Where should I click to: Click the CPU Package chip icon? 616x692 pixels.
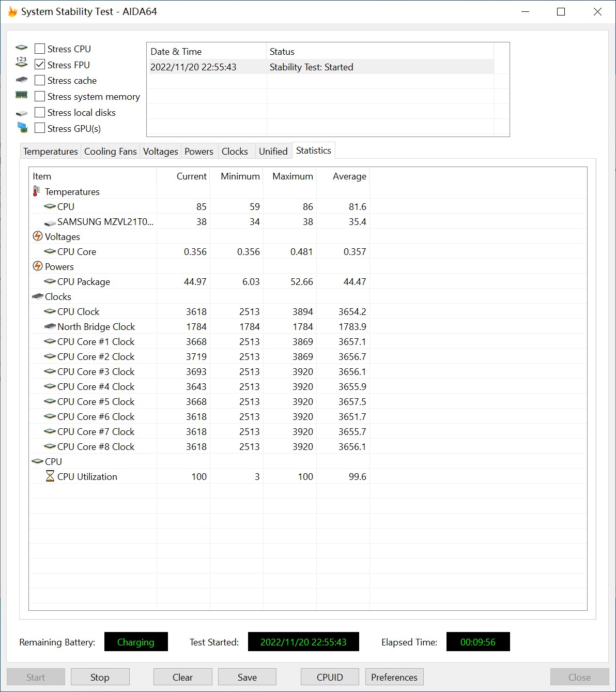click(x=50, y=282)
